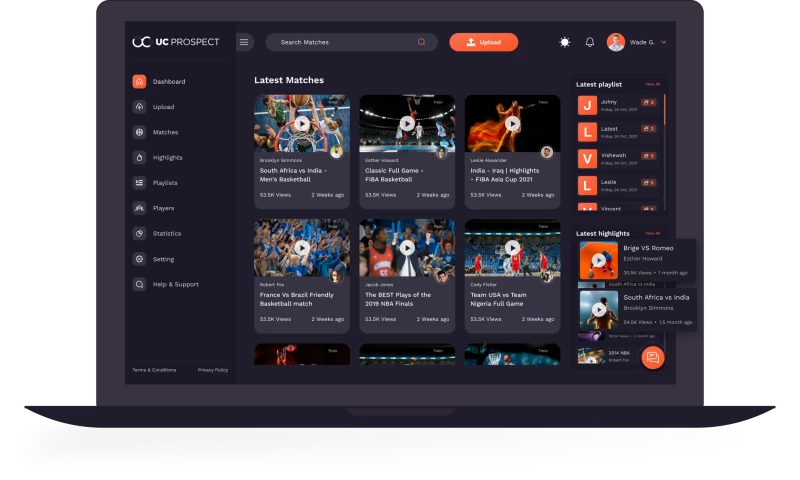Click the Latest playlist orange scrollbar
Image resolution: width=800 pixels, height=480 pixels.
coord(664,109)
